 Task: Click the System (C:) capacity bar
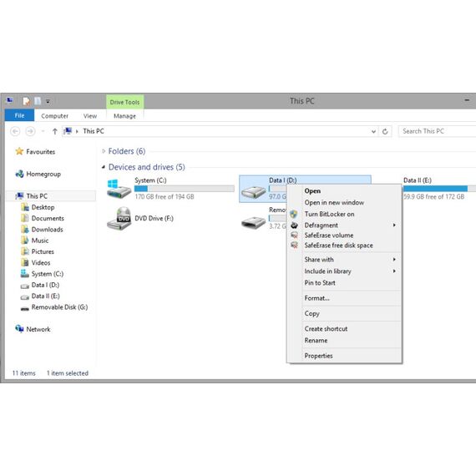[x=185, y=189]
